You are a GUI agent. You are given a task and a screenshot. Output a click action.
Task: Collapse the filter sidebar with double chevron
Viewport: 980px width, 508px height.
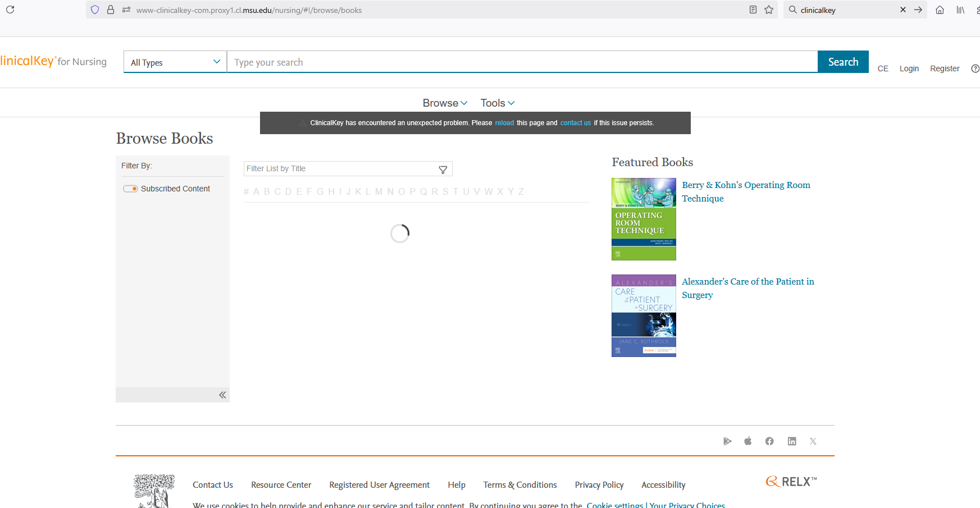222,395
